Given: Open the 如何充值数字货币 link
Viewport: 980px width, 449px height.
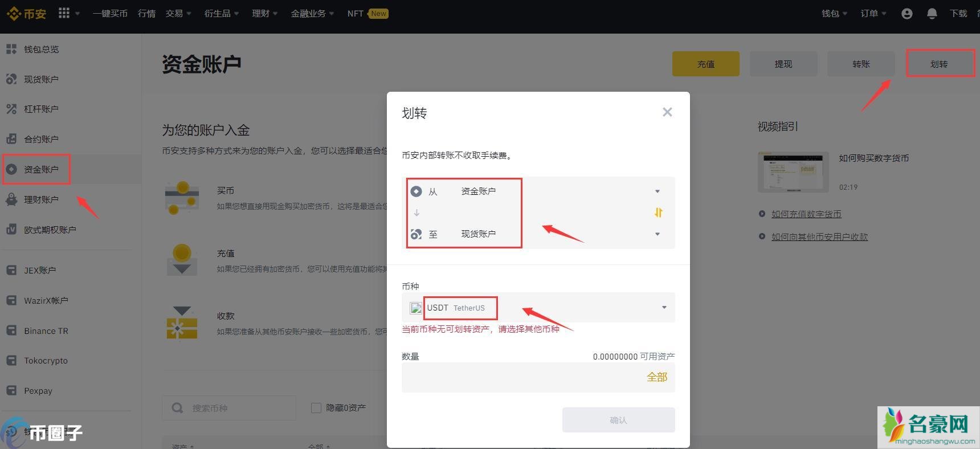Looking at the screenshot, I should pyautogui.click(x=806, y=214).
